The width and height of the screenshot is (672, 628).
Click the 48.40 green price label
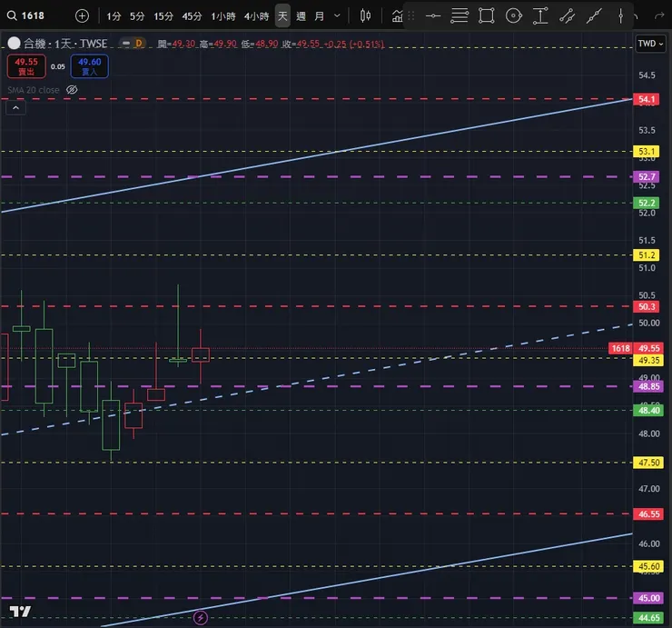pos(648,411)
